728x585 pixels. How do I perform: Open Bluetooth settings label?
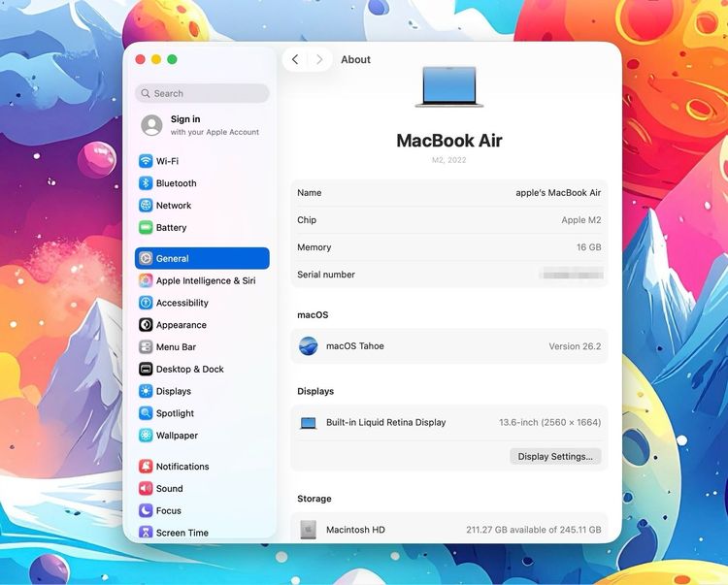(176, 183)
